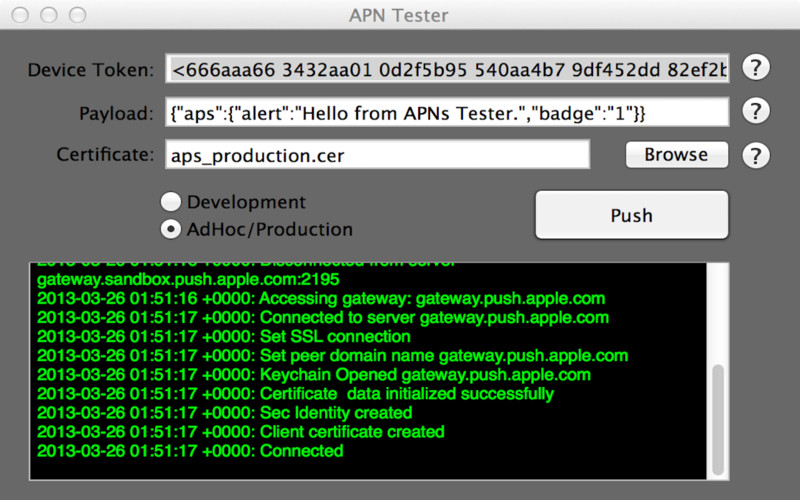Click the "APN Tester" window title

(x=398, y=15)
